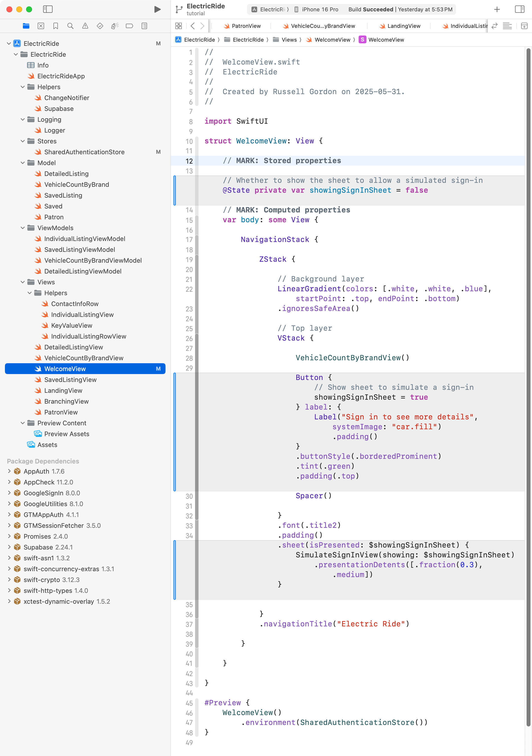Open SharedAuthenticationStore file in navigator
The width and height of the screenshot is (532, 756).
tap(84, 152)
